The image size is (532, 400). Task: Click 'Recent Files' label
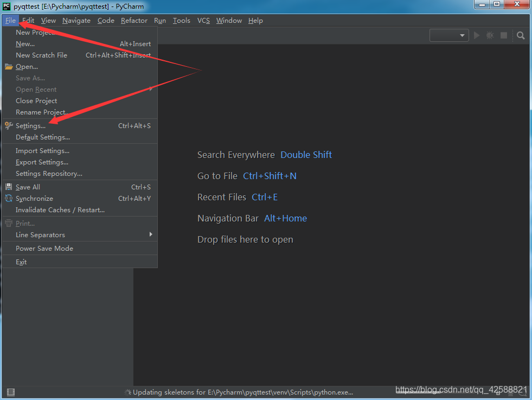(222, 197)
